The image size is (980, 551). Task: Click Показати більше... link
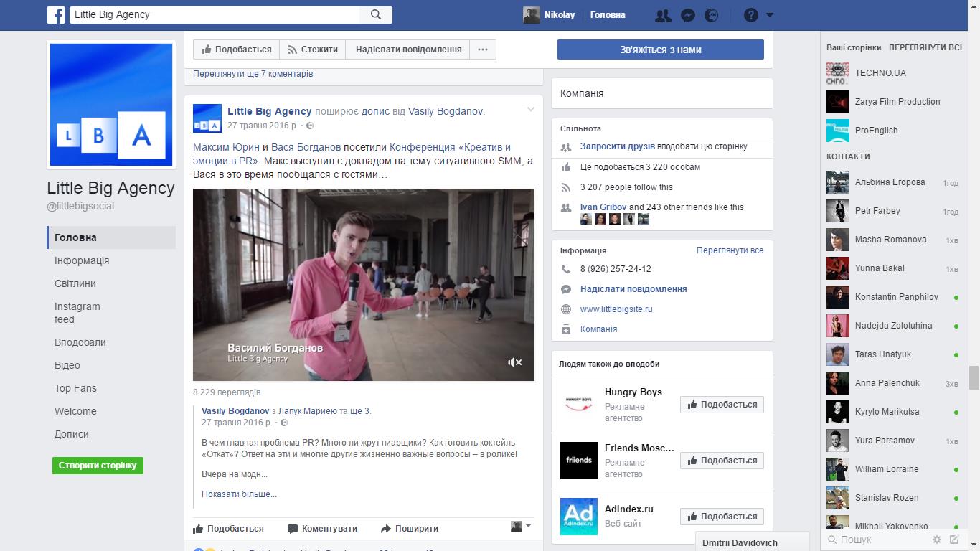point(239,494)
